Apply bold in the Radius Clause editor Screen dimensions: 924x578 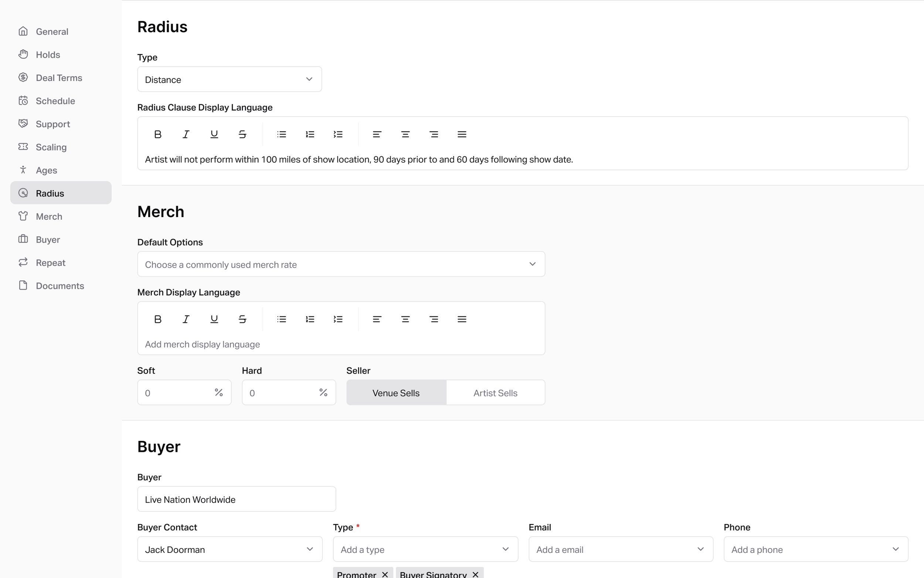coord(158,134)
